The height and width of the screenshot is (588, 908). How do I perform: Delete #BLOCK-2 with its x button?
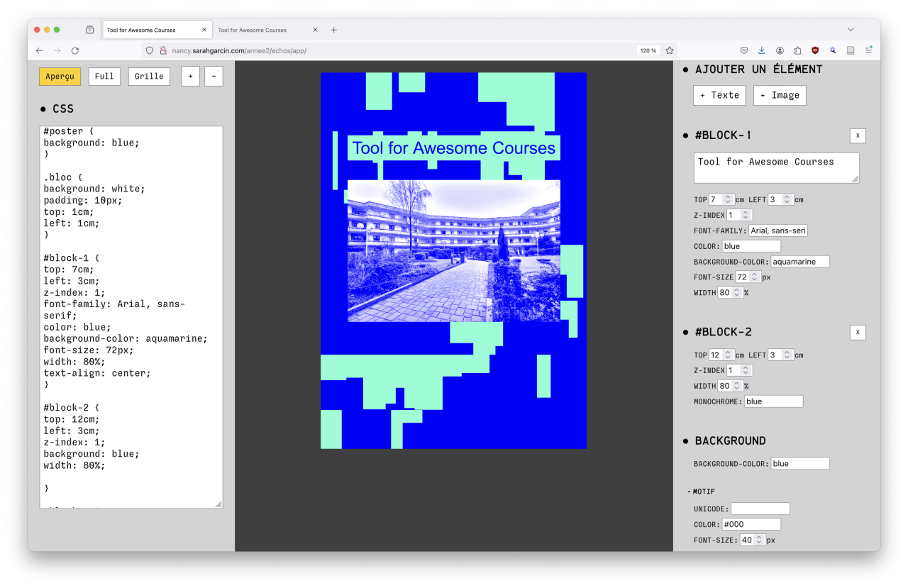coord(858,332)
